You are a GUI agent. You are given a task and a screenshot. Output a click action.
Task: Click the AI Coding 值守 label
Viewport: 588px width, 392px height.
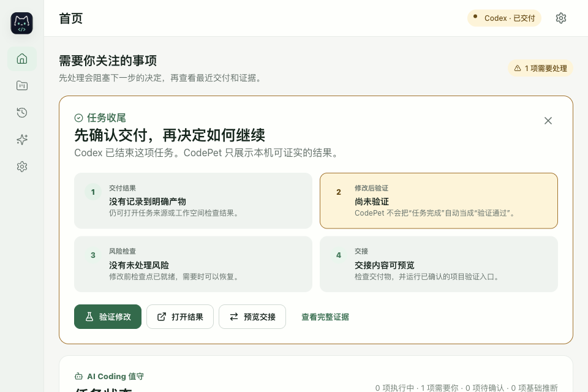click(116, 376)
